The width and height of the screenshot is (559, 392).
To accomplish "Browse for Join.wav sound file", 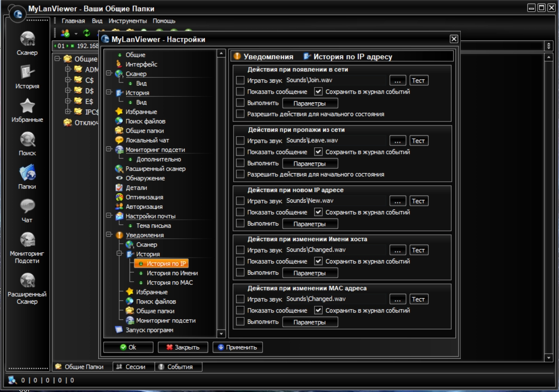I will point(398,80).
